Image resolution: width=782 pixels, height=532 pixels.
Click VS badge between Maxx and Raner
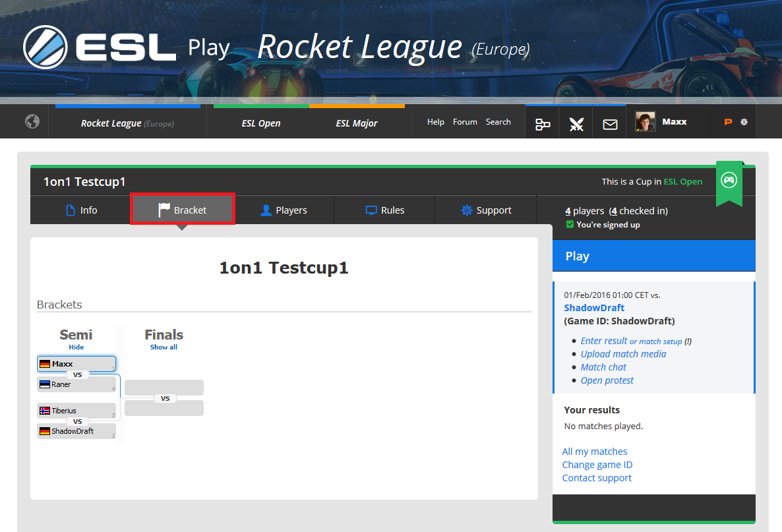(77, 374)
